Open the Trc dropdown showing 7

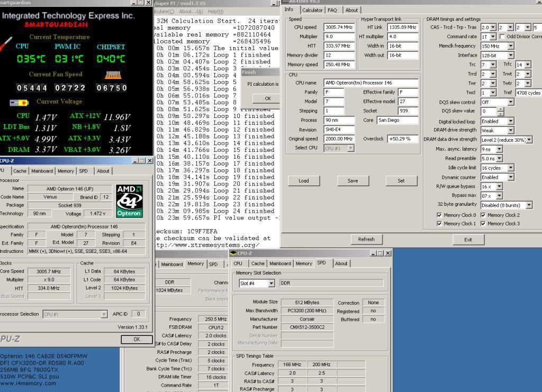pyautogui.click(x=493, y=65)
